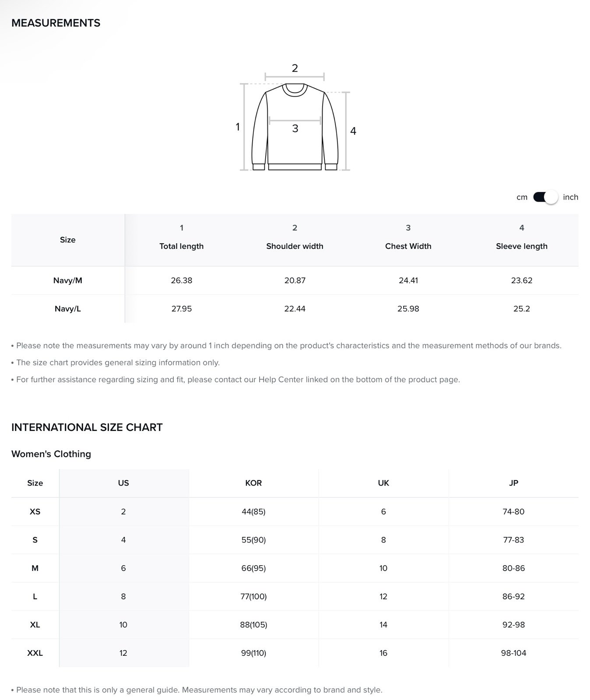590x700 pixels.
Task: Click the INTERNATIONAL SIZE CHART heading
Action: (x=87, y=427)
